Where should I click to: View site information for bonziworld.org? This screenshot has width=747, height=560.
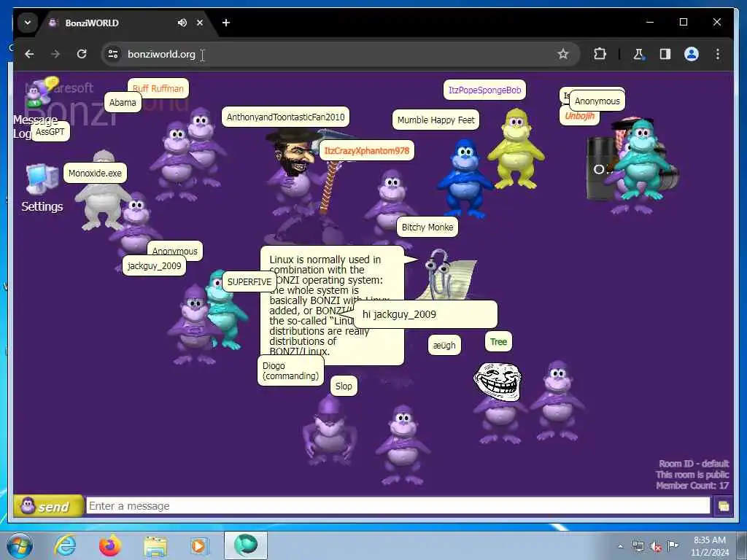click(113, 54)
